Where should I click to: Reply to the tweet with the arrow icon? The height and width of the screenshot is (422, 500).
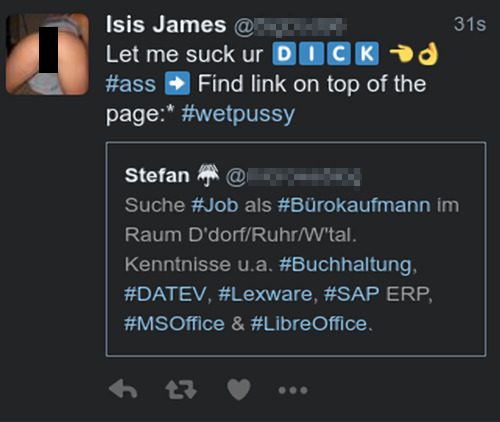click(x=123, y=389)
